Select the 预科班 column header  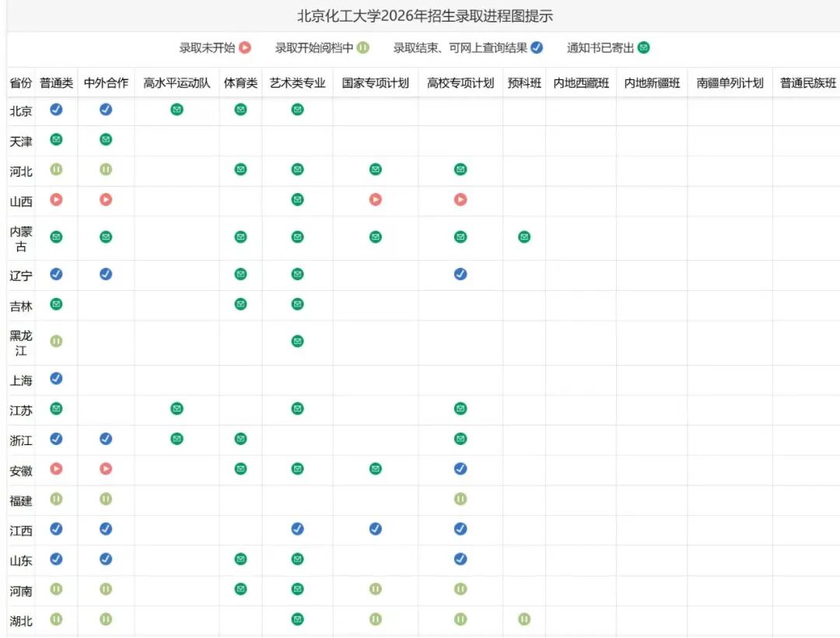524,83
